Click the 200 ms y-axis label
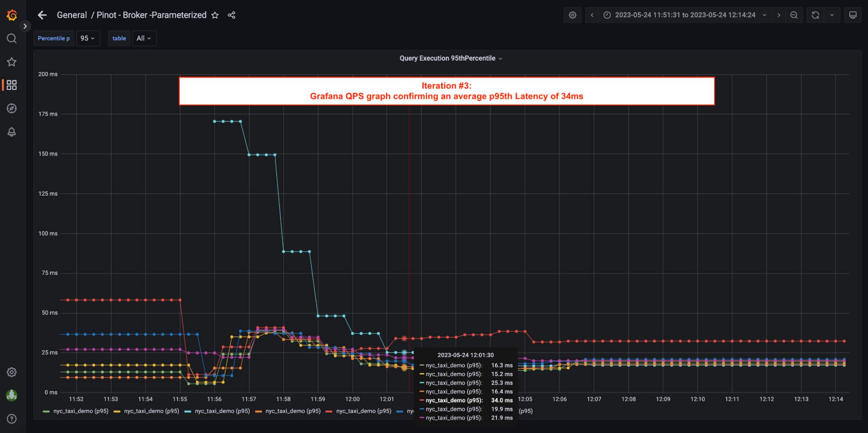Screen dimensions: 868x433 tap(48, 74)
